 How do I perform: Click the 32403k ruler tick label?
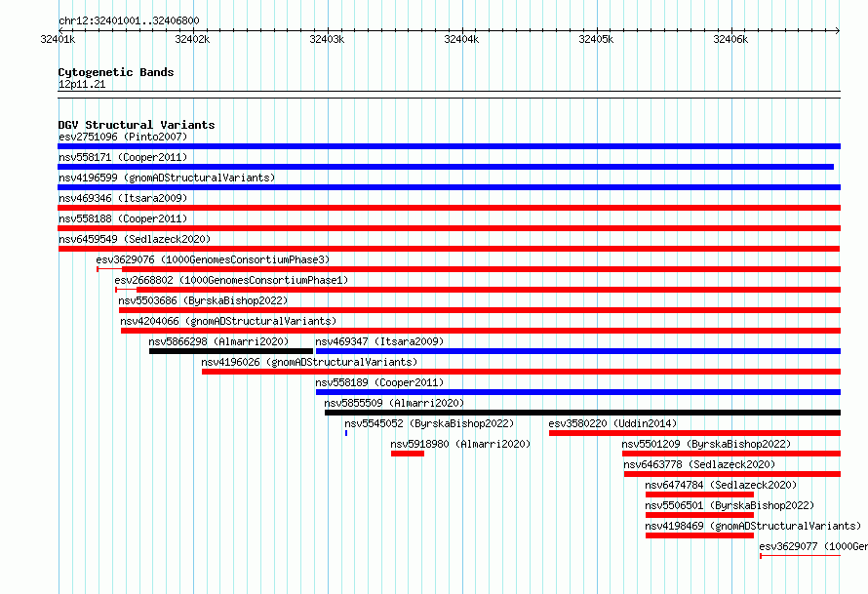pos(327,39)
